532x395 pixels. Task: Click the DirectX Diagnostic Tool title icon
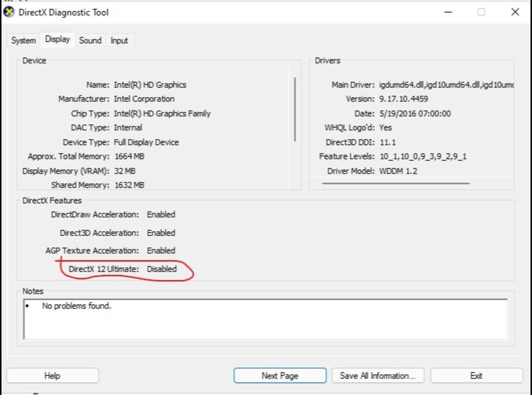coord(9,12)
